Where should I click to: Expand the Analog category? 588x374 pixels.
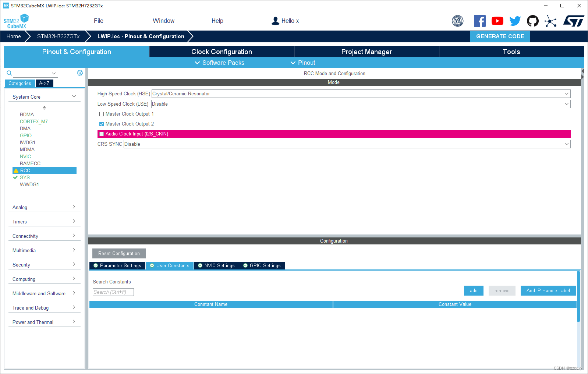[x=44, y=207]
